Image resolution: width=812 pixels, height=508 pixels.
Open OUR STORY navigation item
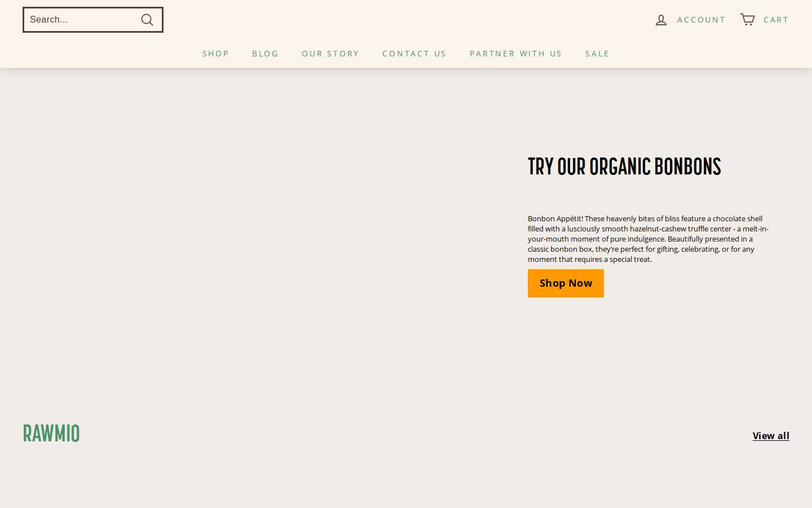click(330, 54)
